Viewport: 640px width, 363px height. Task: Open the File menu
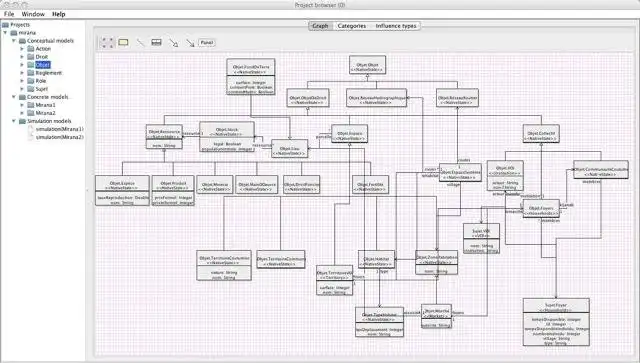[x=9, y=14]
